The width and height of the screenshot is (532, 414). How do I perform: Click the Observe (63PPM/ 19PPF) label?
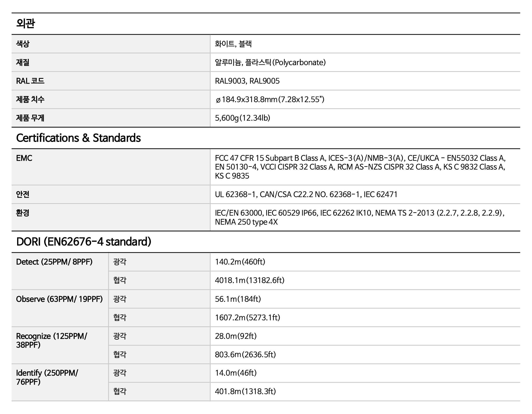[x=59, y=299]
